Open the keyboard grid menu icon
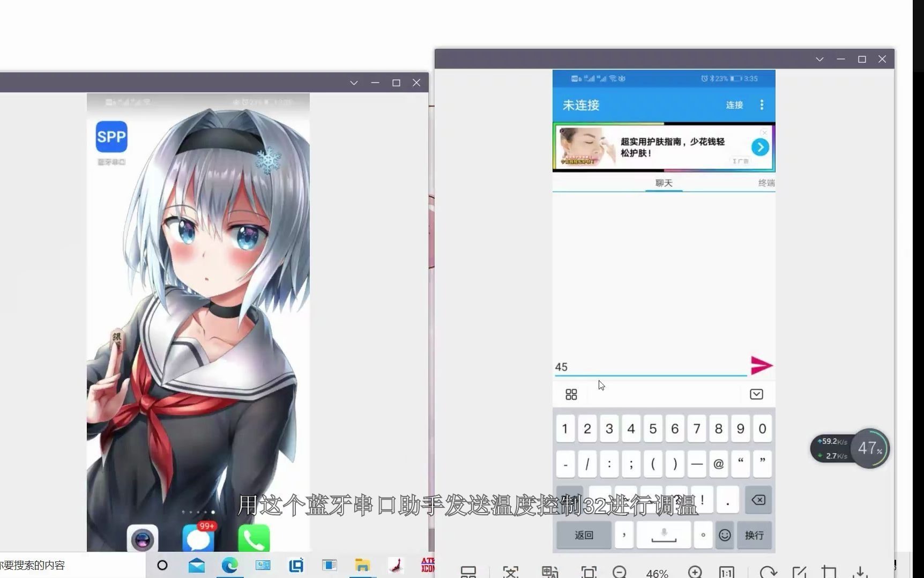This screenshot has width=924, height=578. (571, 395)
